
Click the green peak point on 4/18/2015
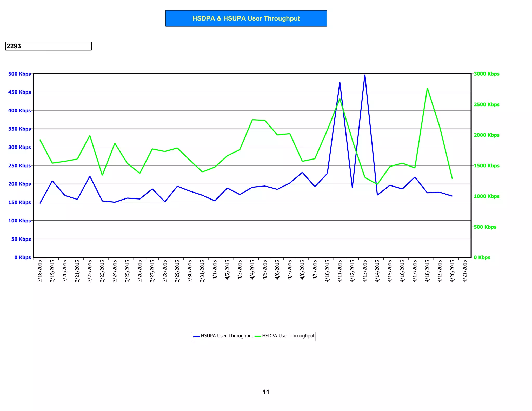click(427, 89)
